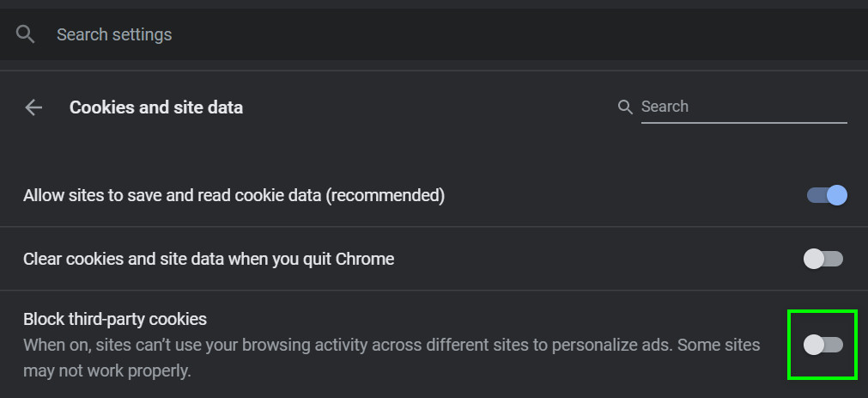Click the magnifier icon beside Search settings
This screenshot has height=398, width=868.
(x=26, y=34)
